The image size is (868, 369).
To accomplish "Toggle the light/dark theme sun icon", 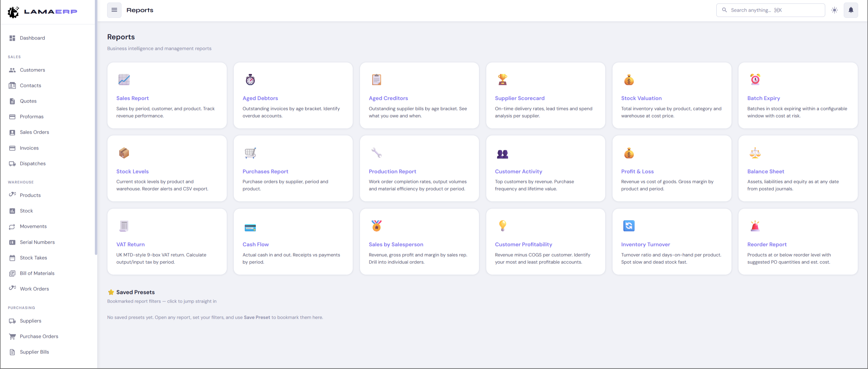I will [834, 10].
